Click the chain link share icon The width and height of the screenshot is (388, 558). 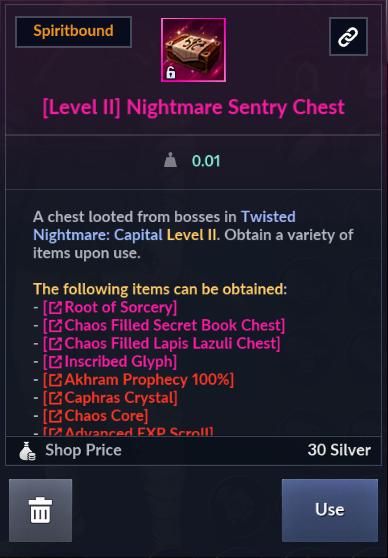[348, 37]
